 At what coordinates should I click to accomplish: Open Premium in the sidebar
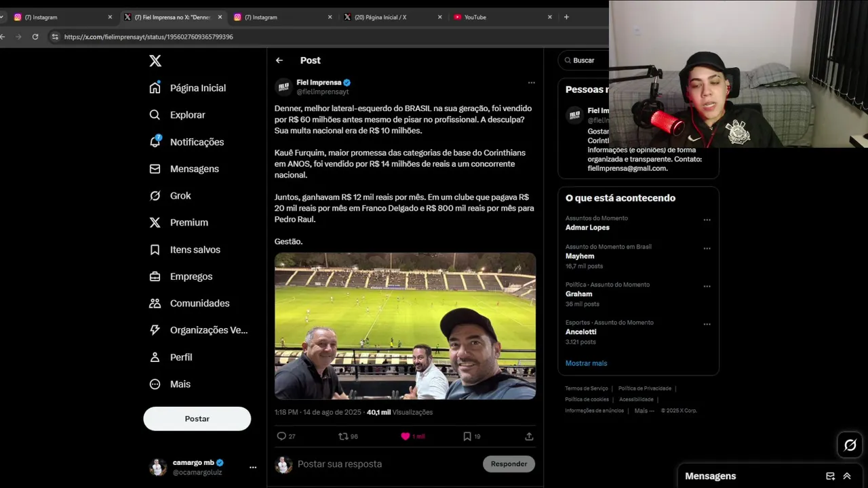(180, 222)
